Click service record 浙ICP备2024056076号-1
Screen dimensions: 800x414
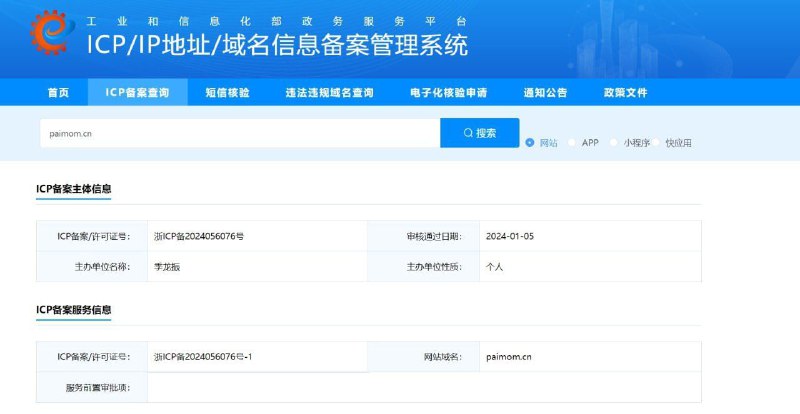[x=203, y=356]
